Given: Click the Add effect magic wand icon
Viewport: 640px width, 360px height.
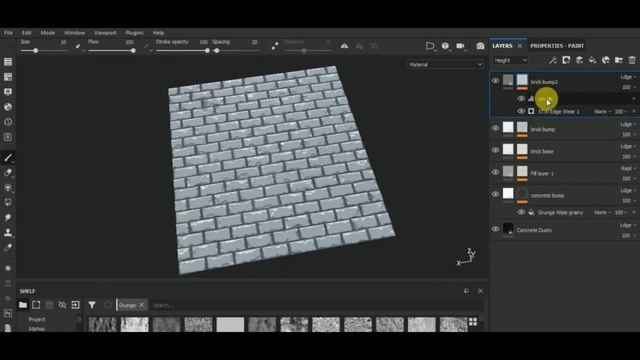Looking at the screenshot, I should point(553,60).
